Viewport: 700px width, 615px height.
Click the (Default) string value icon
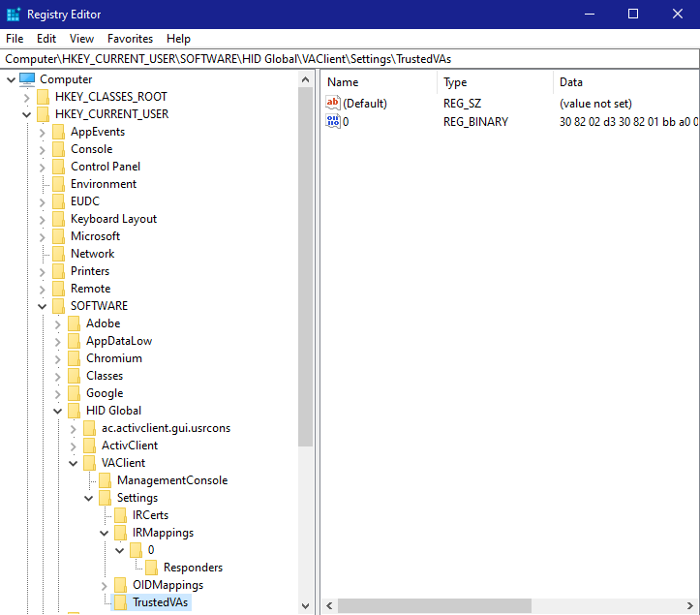(x=333, y=103)
